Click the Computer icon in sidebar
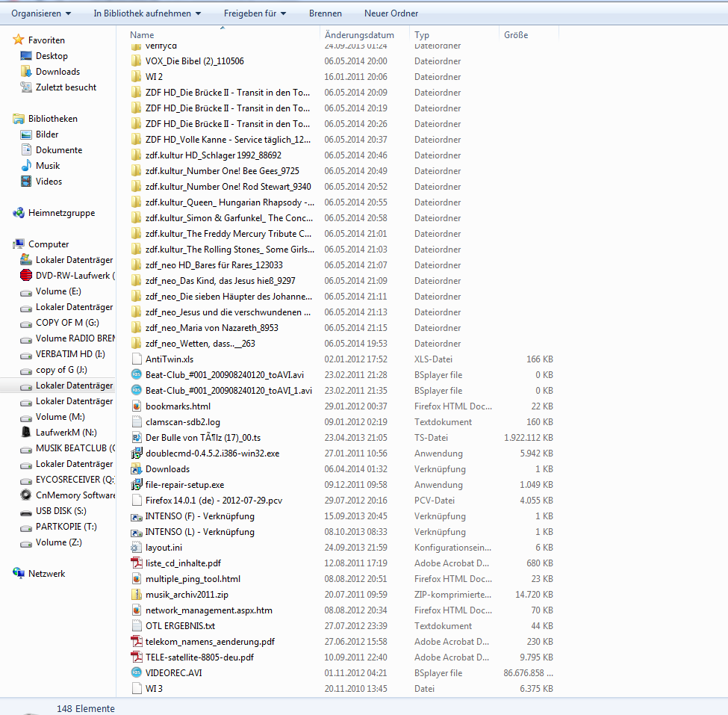The width and height of the screenshot is (728, 715). 19,244
